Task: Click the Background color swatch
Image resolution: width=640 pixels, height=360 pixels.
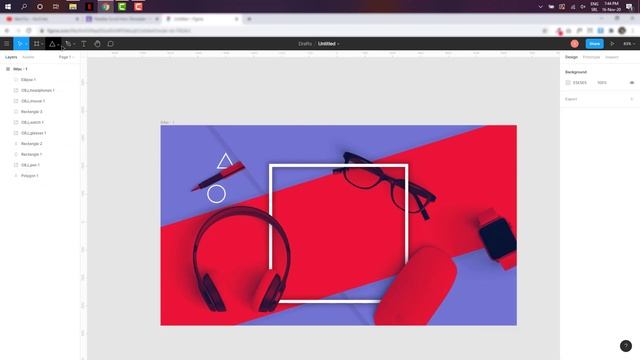Action: pos(568,82)
